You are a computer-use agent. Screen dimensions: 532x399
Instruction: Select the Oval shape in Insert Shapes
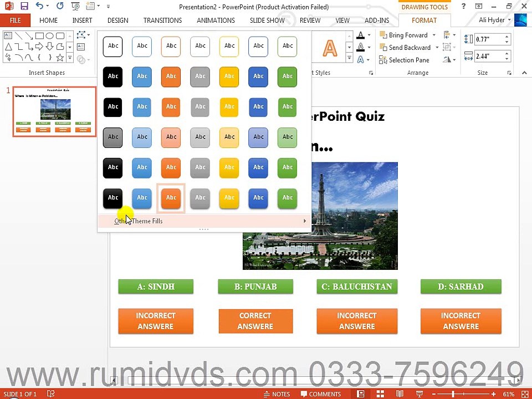(49, 35)
